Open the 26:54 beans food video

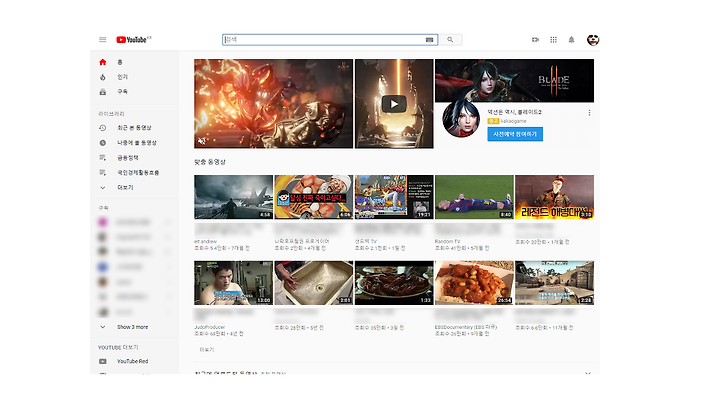pyautogui.click(x=474, y=283)
